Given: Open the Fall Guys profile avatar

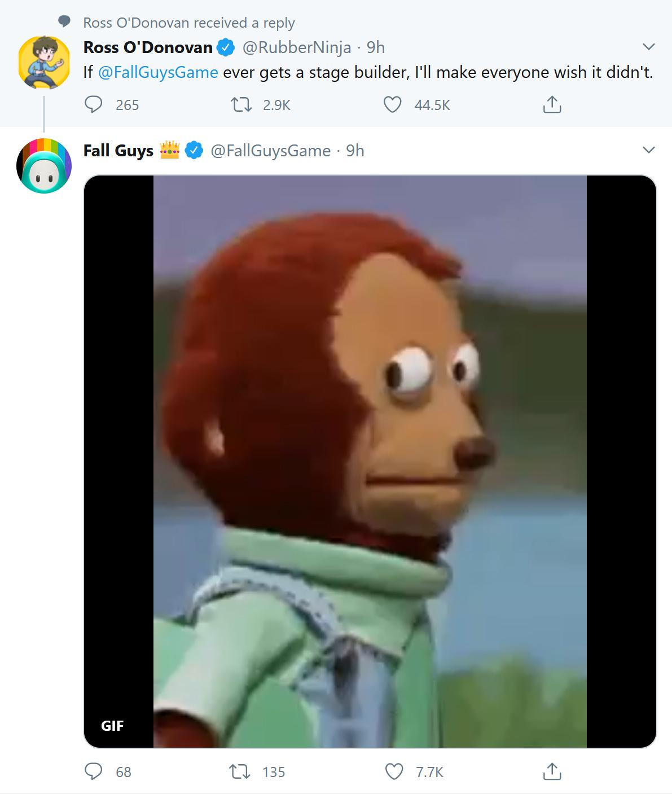Looking at the screenshot, I should tap(44, 166).
